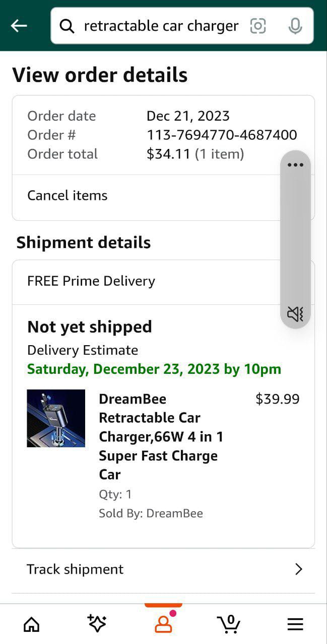Image resolution: width=327 pixels, height=644 pixels.
Task: Open Track shipment row
Action: (x=151, y=569)
